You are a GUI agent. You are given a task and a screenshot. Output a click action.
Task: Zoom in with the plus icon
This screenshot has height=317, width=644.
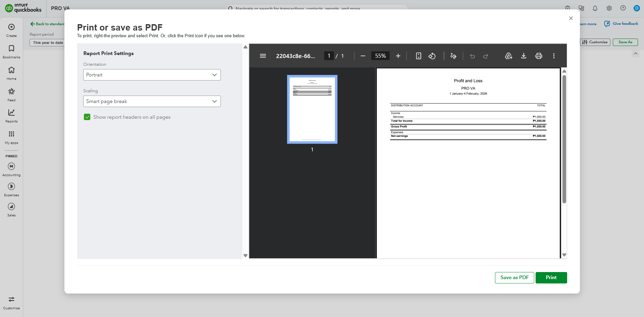click(x=398, y=56)
